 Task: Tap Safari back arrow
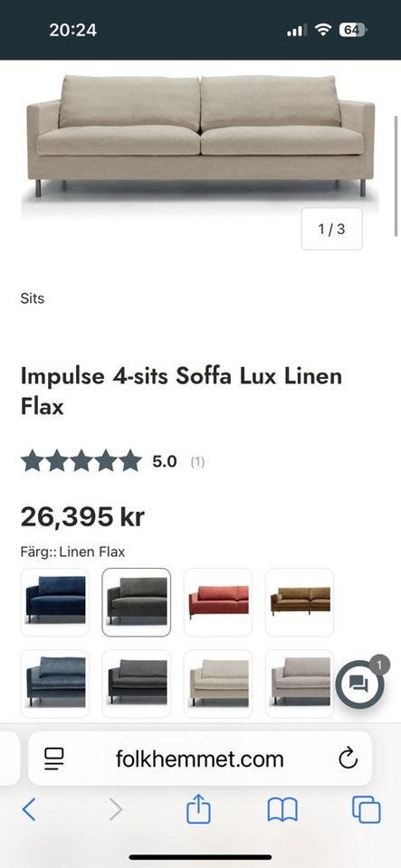pos(29,810)
